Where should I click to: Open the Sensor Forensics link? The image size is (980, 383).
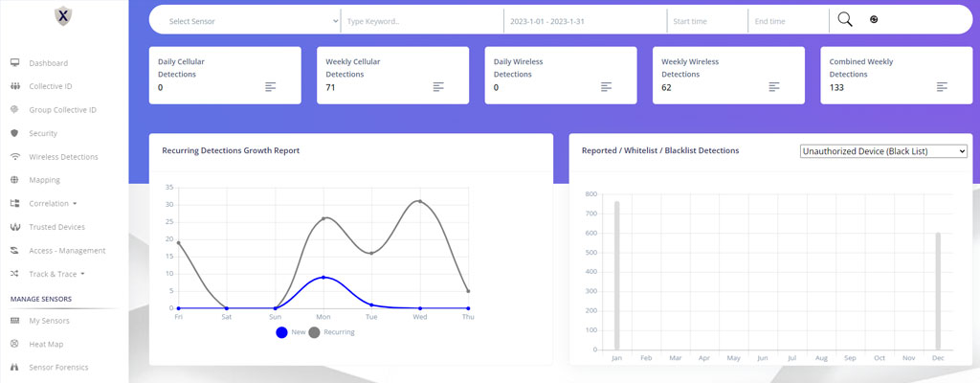point(58,367)
